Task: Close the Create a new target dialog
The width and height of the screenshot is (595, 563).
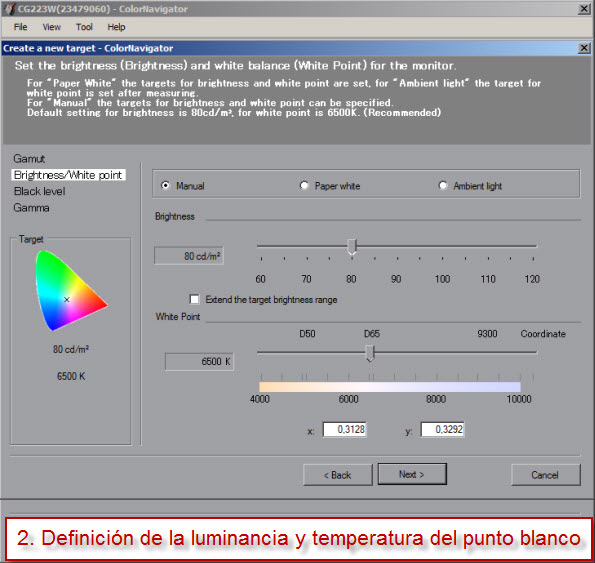Action: 584,48
